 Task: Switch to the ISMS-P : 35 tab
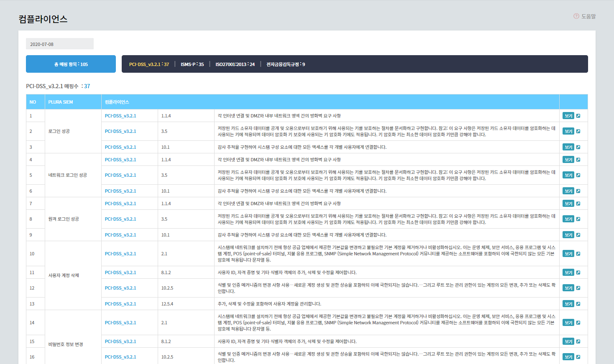192,64
